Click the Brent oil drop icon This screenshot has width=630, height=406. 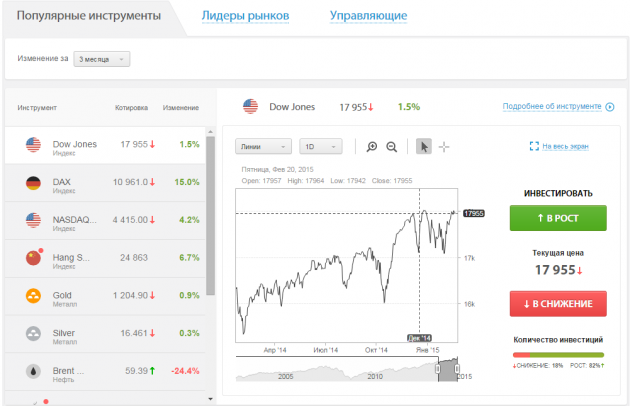[x=32, y=371]
